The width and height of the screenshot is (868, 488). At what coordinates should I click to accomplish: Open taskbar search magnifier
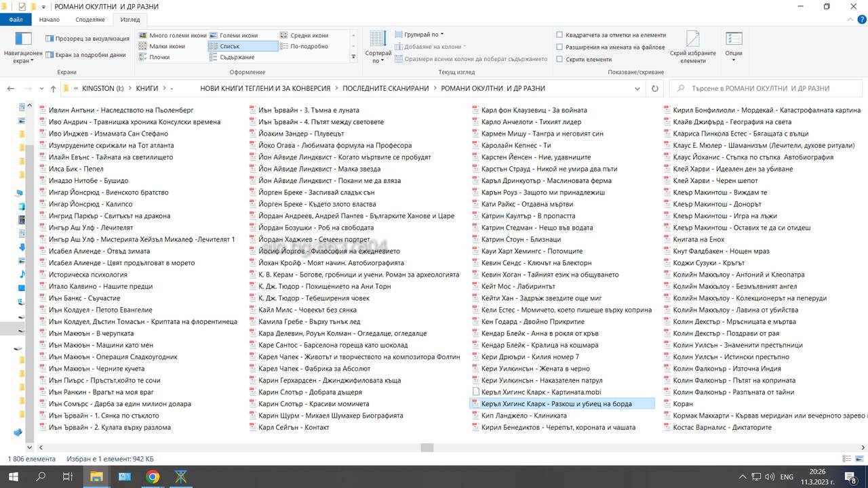pos(41,477)
